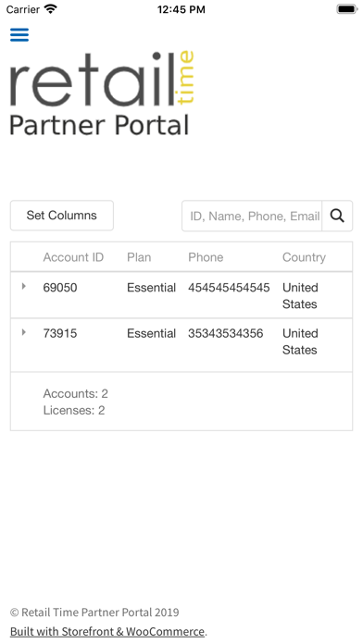363x644 pixels.
Task: Expand the row for account 69050
Action: 23,286
